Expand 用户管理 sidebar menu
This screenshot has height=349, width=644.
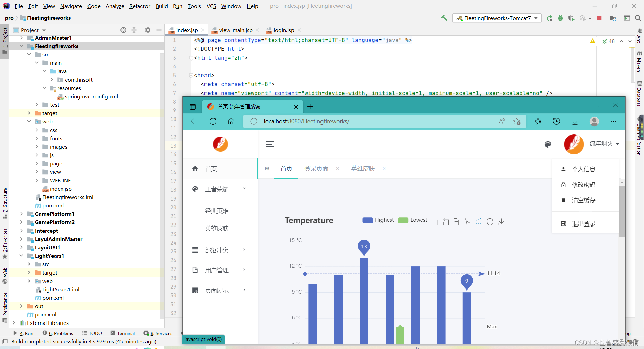point(220,270)
